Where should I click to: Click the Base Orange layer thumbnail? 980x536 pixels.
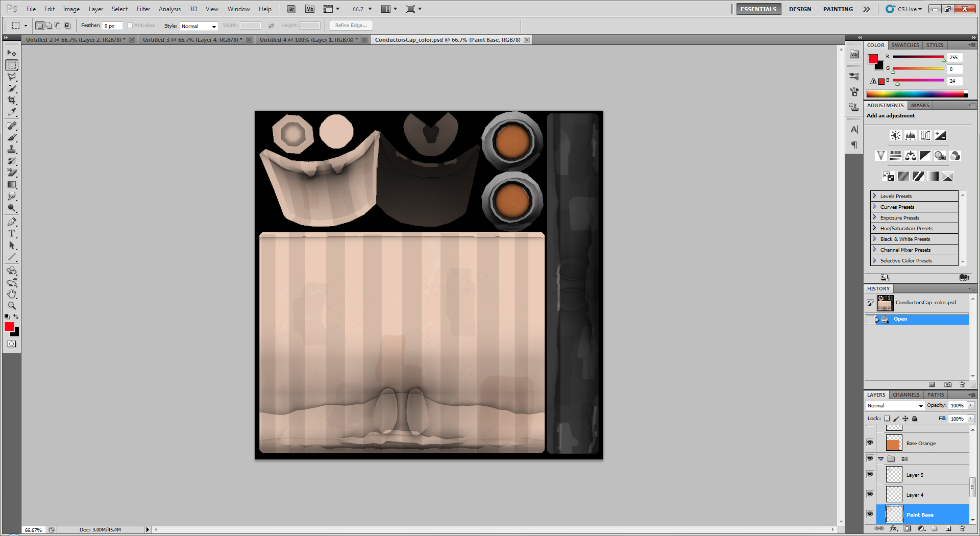[x=894, y=443]
